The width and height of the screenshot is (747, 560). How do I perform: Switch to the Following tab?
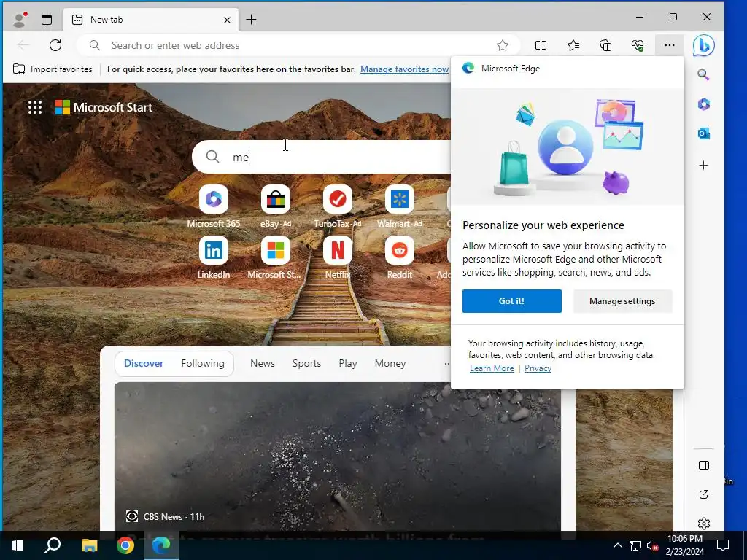point(203,363)
